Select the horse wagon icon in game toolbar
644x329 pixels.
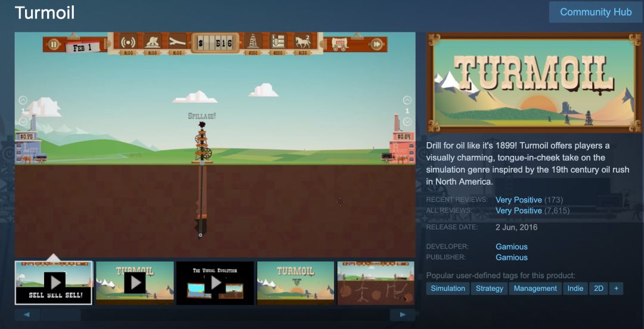[x=303, y=42]
